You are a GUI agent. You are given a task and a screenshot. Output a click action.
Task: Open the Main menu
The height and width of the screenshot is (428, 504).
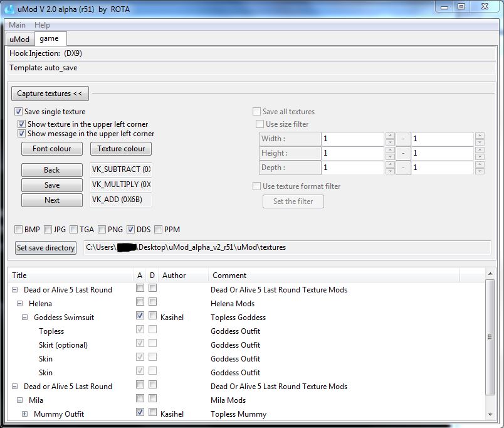coord(17,25)
